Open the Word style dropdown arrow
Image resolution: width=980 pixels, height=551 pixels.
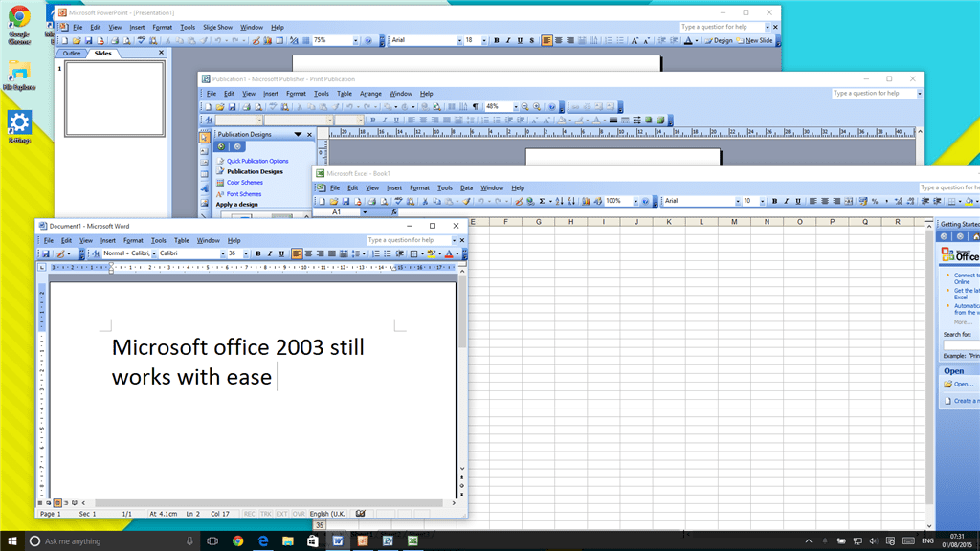point(154,253)
